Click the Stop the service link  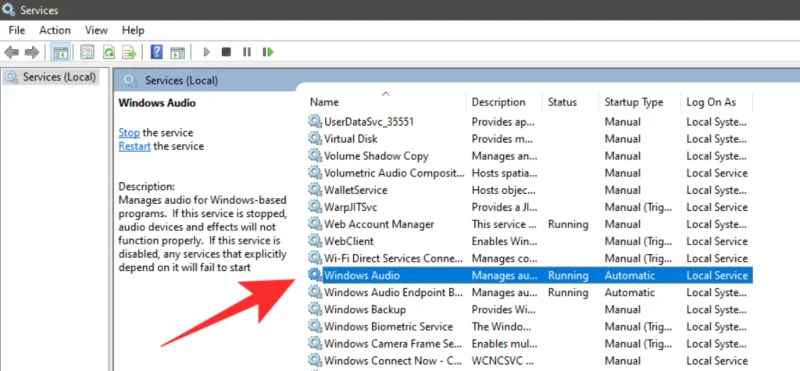tap(129, 133)
